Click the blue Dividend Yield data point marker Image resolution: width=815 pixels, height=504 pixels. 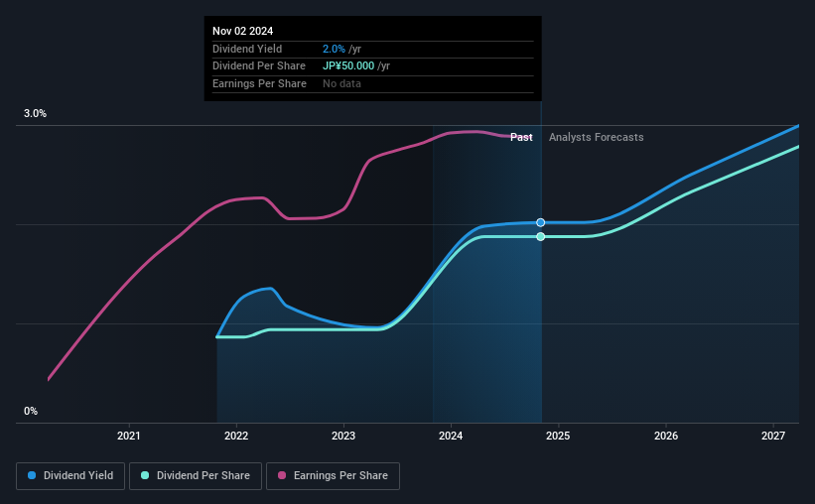tap(541, 222)
